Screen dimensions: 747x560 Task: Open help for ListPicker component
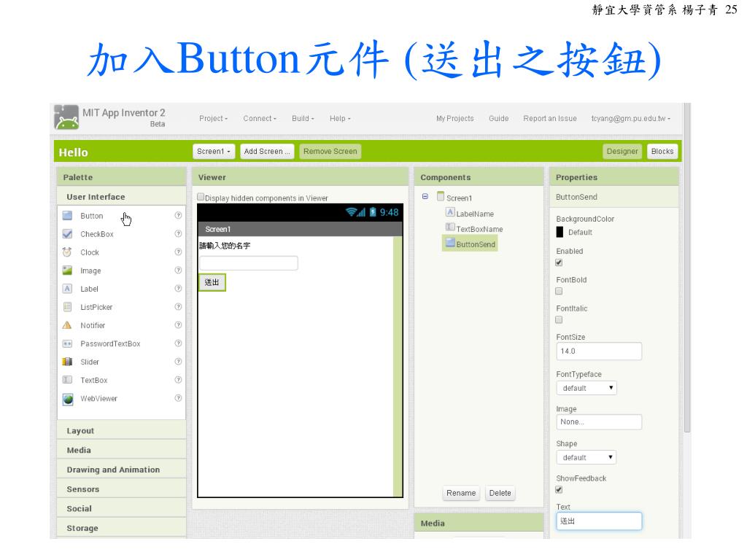tap(178, 306)
